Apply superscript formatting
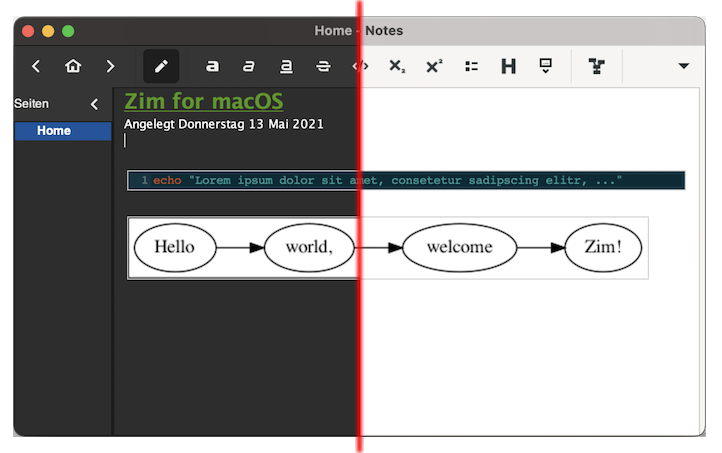Viewport: 722px width, 453px height. pyautogui.click(x=434, y=67)
